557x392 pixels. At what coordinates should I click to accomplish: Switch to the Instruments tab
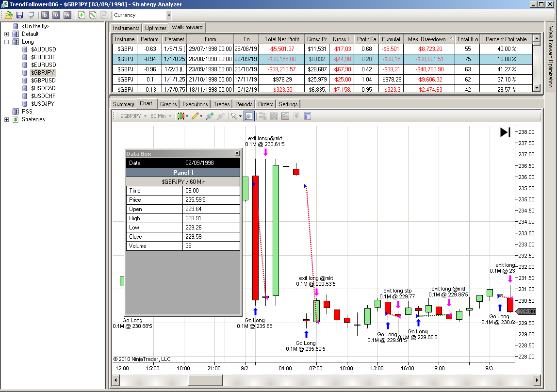point(126,28)
